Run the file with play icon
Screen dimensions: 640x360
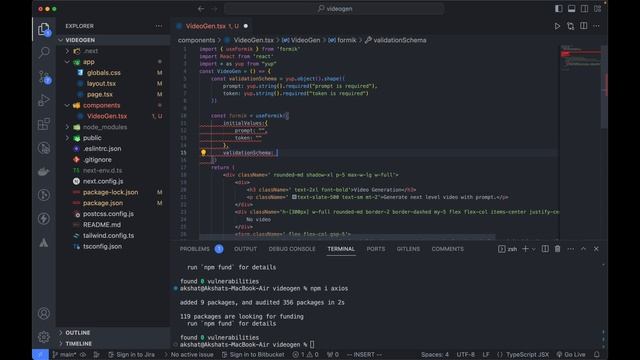coord(557,26)
